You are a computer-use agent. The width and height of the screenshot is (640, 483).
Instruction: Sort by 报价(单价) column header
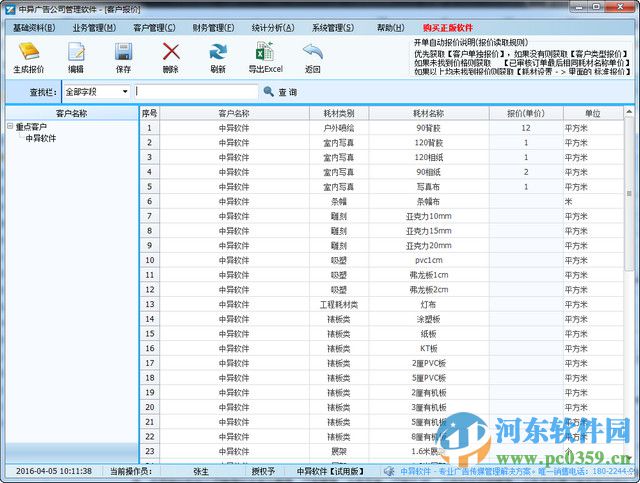pyautogui.click(x=526, y=113)
